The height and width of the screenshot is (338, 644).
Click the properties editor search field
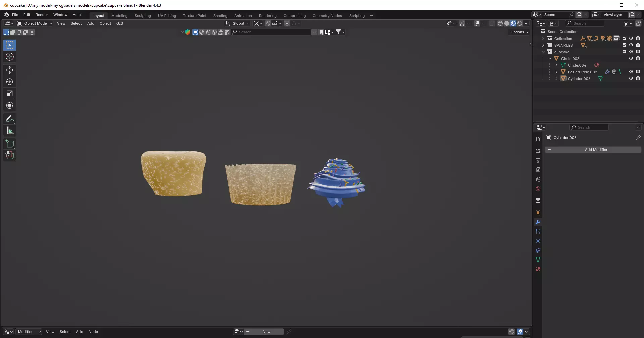pos(589,127)
